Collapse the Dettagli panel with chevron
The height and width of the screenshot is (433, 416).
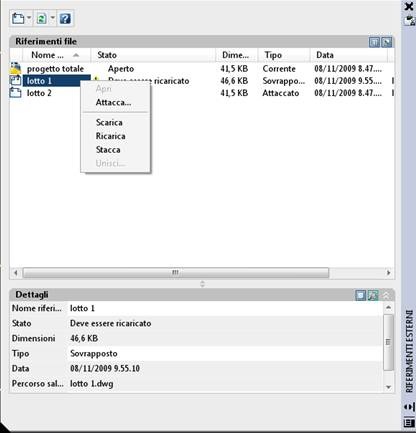pos(385,295)
